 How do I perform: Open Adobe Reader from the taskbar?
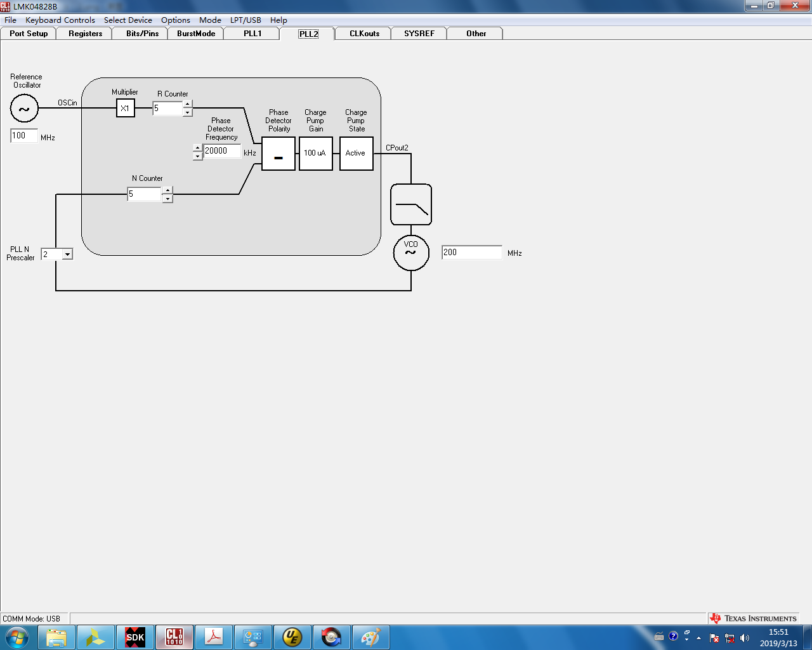214,637
